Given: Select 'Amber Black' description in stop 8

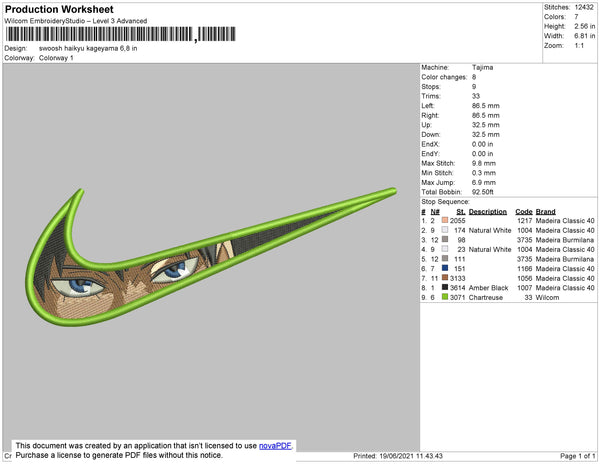Looking at the screenshot, I should pos(489,288).
